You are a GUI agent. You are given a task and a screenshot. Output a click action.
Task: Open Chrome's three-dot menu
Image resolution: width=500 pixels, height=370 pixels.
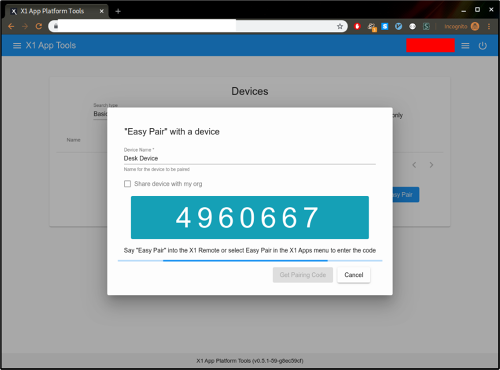[x=489, y=26]
